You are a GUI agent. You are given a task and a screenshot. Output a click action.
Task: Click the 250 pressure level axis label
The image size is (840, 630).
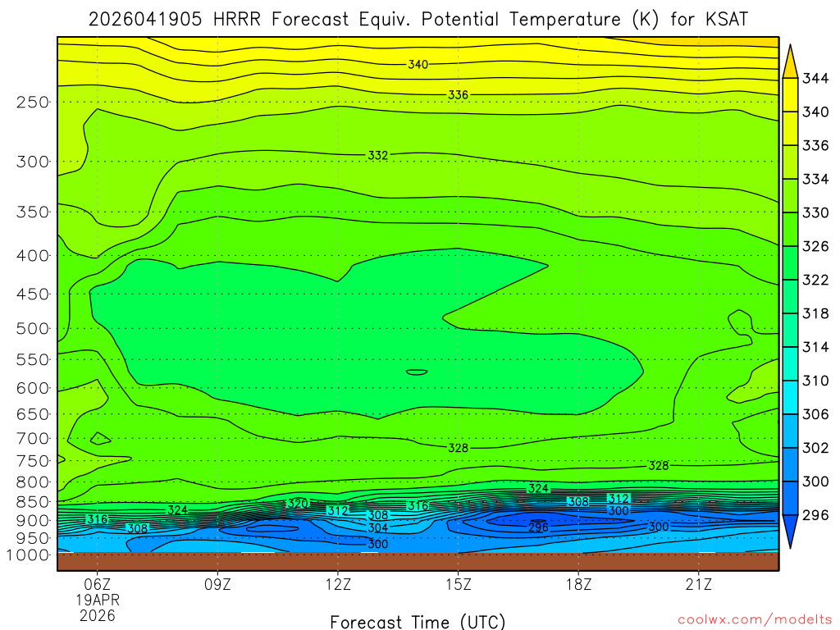(32, 102)
